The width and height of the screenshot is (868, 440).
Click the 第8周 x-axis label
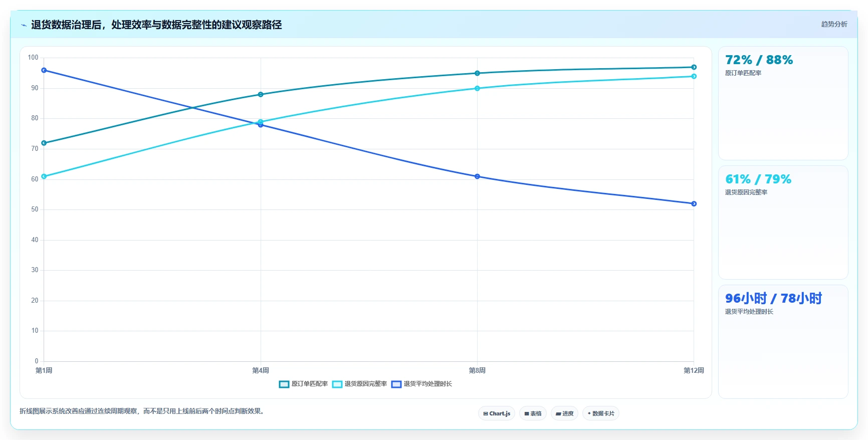(x=477, y=370)
